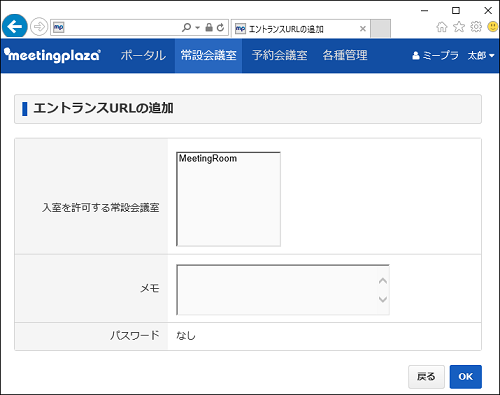Click the エントランスURLの追加 page heading

(103, 108)
